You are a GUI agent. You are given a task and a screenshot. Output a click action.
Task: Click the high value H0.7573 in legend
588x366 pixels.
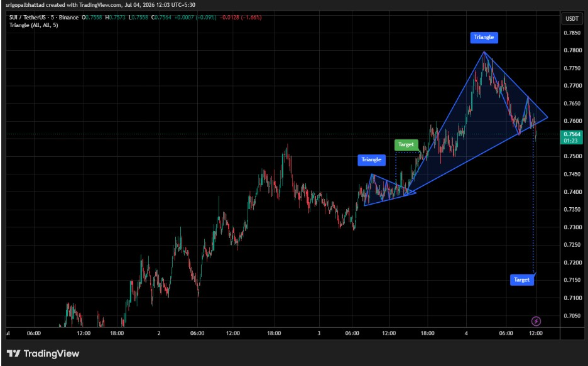(x=115, y=17)
